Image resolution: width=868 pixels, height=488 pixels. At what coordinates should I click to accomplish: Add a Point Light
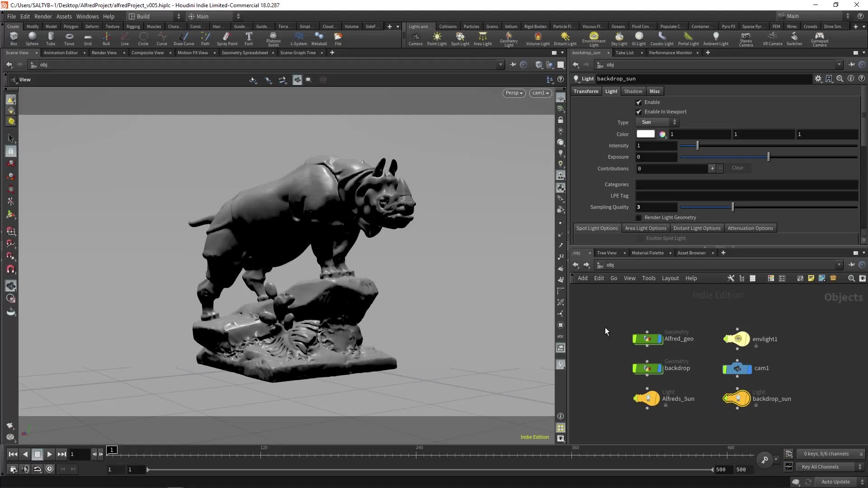click(x=437, y=39)
